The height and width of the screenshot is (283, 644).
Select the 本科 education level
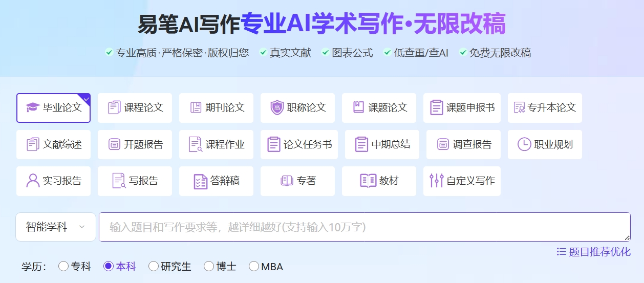tap(109, 266)
